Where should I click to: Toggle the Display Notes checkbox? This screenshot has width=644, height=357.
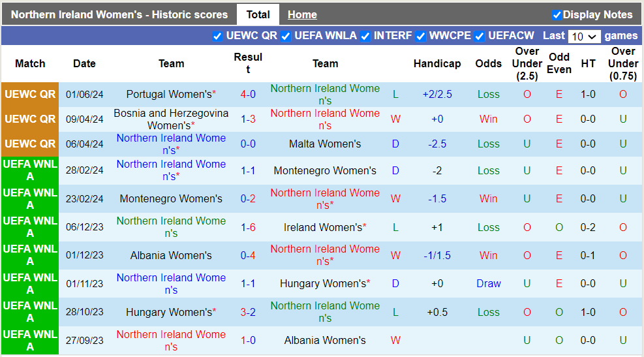tap(557, 15)
